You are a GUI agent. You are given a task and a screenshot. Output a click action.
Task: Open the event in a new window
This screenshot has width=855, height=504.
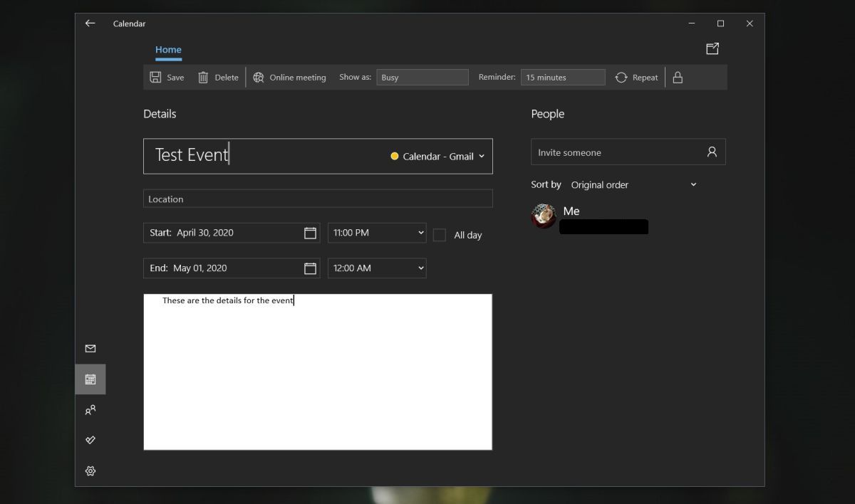coord(712,48)
